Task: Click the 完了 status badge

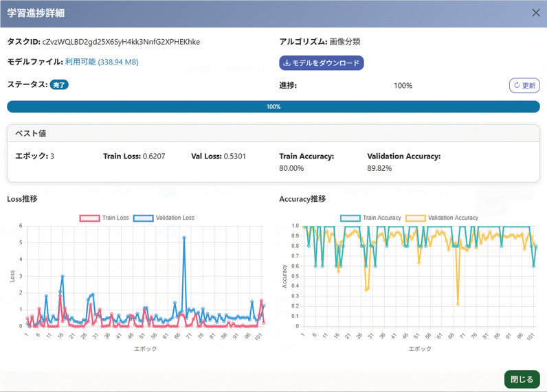Action: (60, 85)
